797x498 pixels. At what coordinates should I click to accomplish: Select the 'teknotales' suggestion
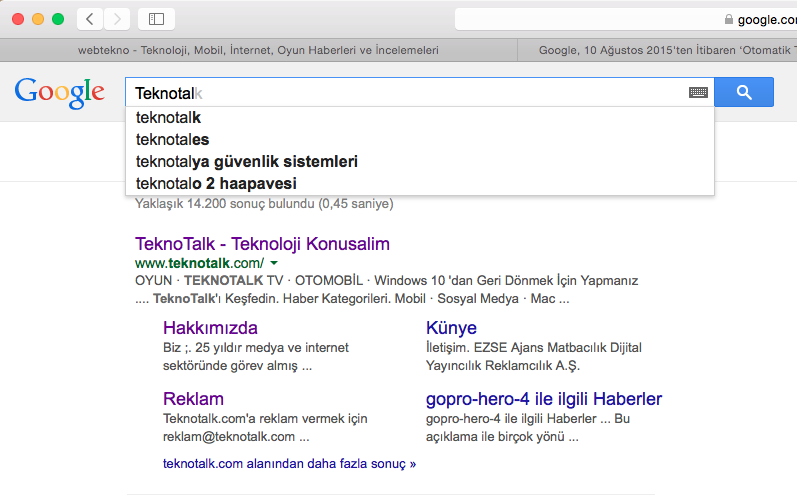click(420, 139)
